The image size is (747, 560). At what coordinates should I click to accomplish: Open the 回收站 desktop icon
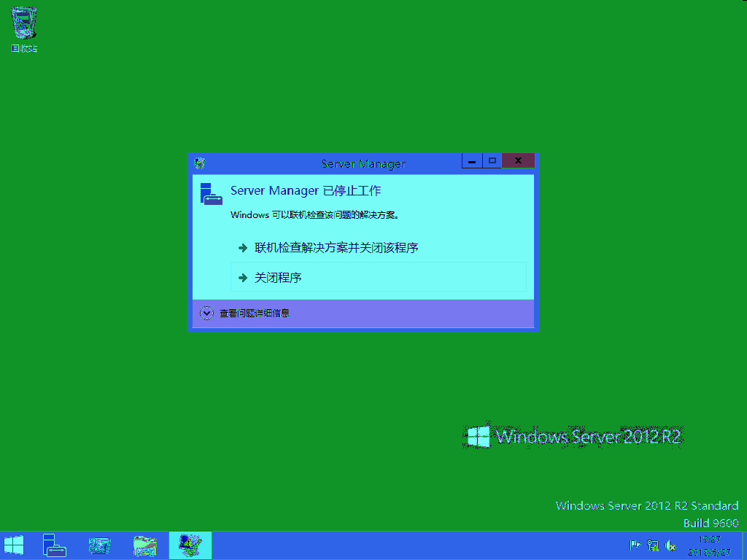point(24,28)
